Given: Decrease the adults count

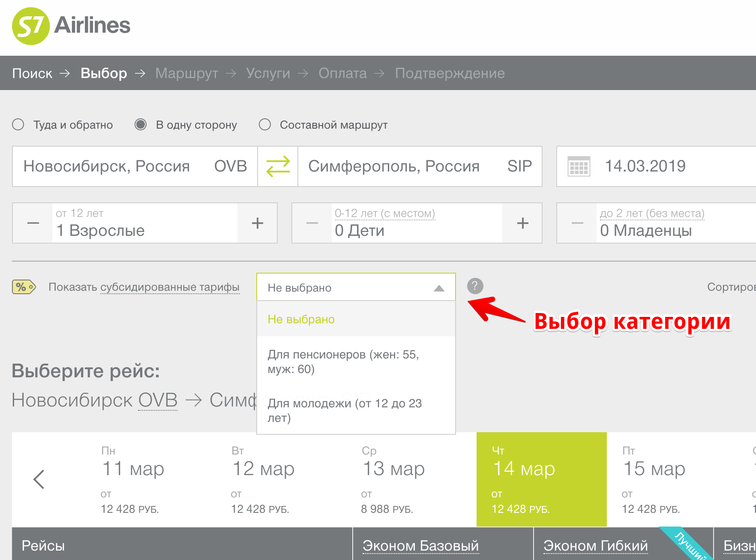Looking at the screenshot, I should click(33, 223).
